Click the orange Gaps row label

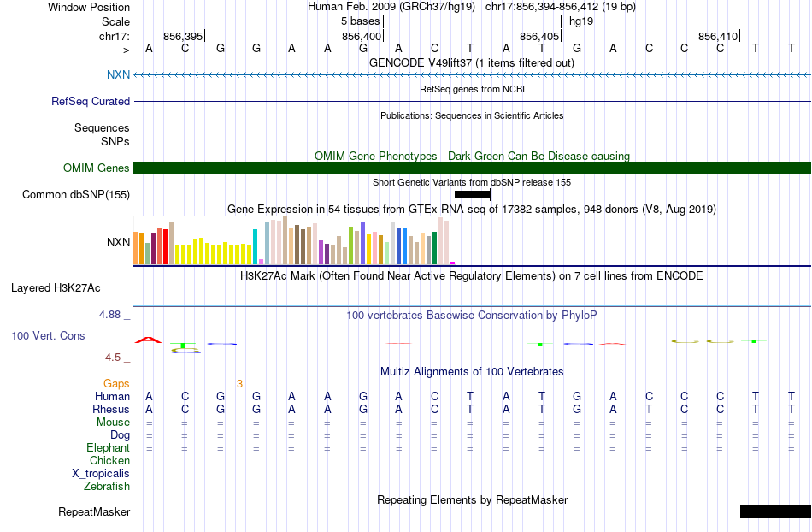click(x=116, y=383)
